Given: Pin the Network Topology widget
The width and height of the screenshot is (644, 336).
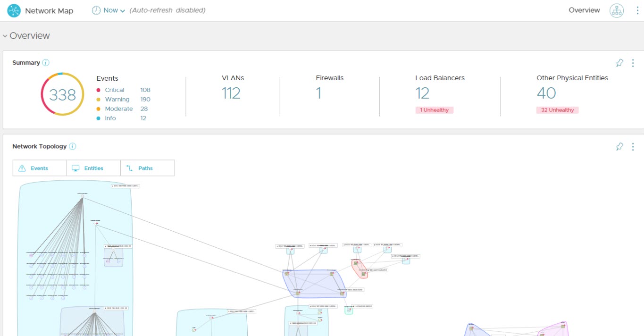Looking at the screenshot, I should pos(619,147).
